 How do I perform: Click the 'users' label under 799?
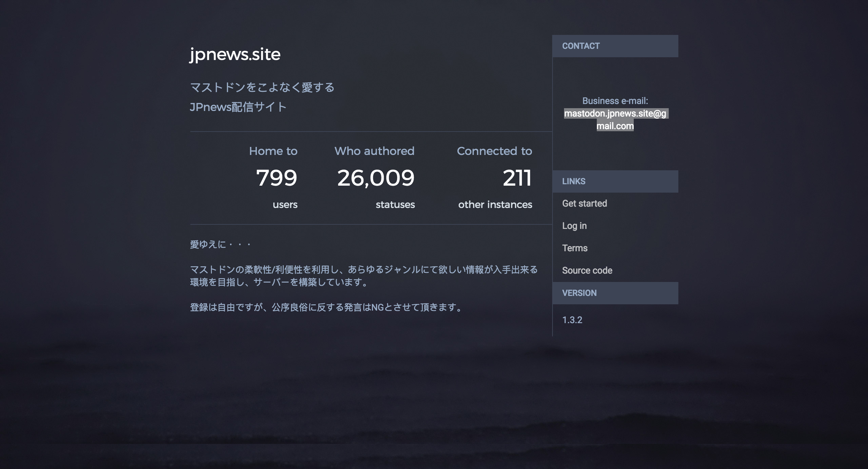(285, 204)
